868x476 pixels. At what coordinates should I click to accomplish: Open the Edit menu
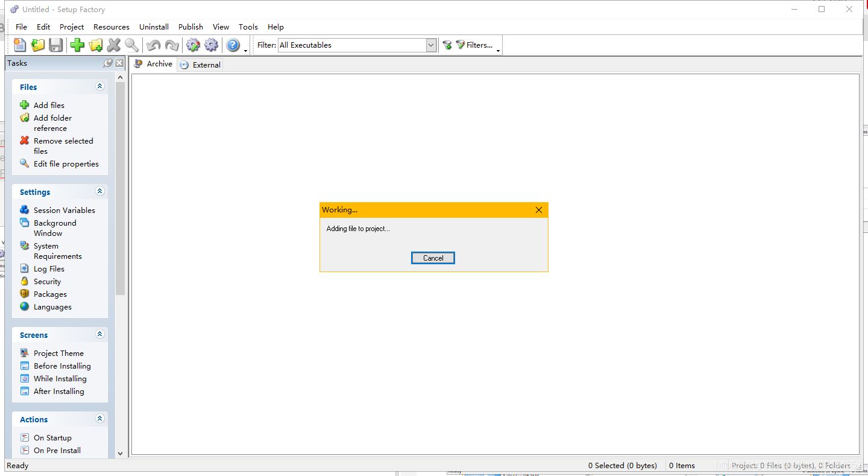point(43,27)
